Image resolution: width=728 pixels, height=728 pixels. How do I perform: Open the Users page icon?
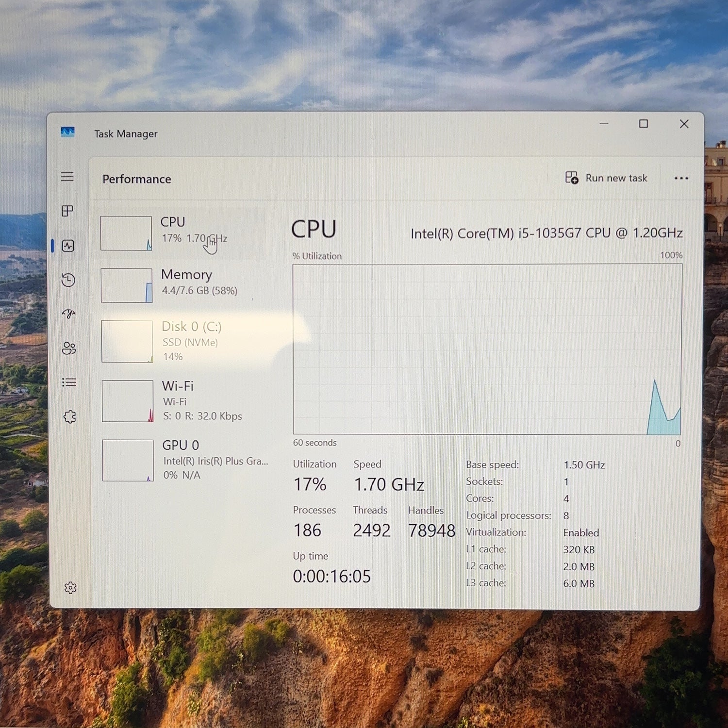pyautogui.click(x=69, y=348)
